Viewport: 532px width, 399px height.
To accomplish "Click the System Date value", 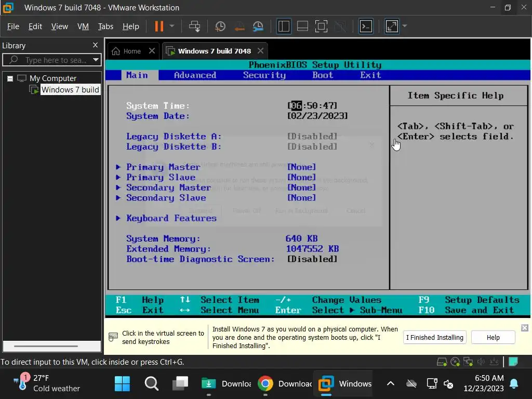I will [317, 116].
